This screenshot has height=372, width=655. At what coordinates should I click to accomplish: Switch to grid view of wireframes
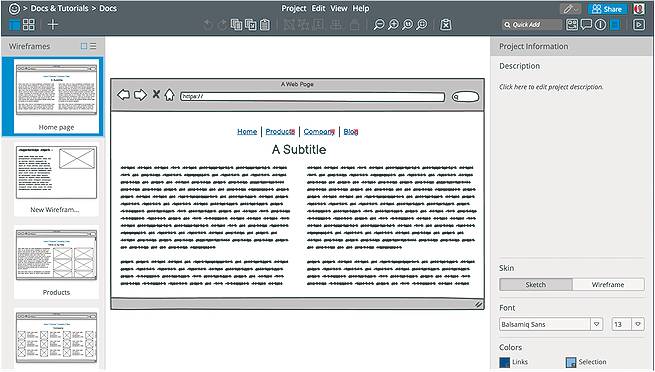(29, 25)
